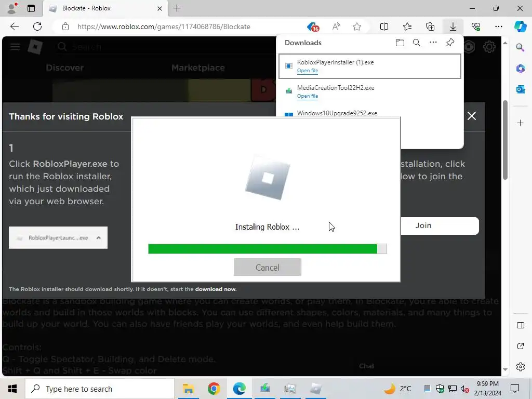Open Collections icon

[x=430, y=26]
